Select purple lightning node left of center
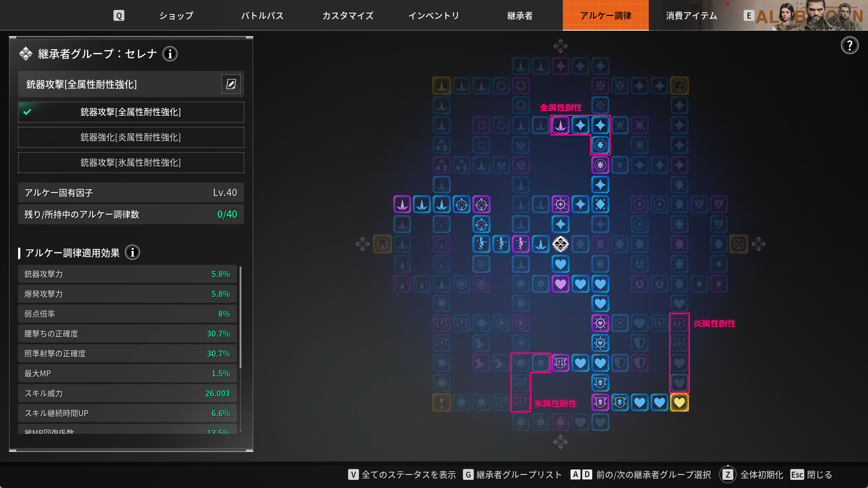Viewport: 868px width, 488px height. (521, 244)
